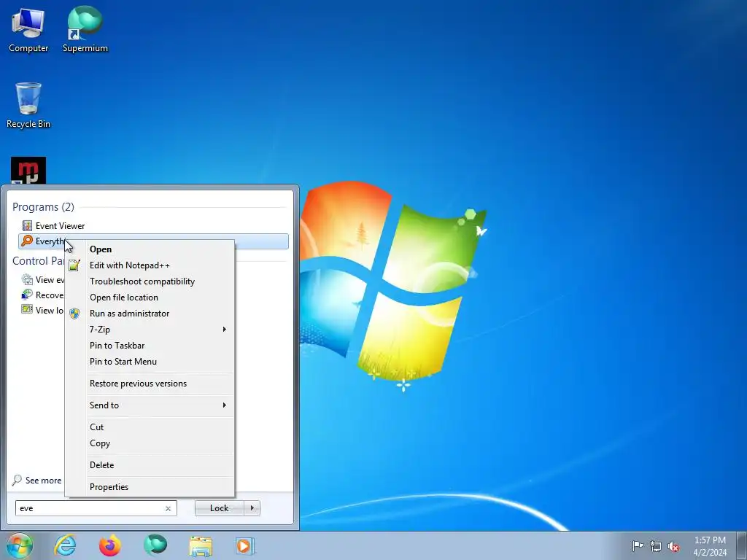Open Windows Explorer from taskbar
Image resolution: width=747 pixels, height=560 pixels.
pos(201,546)
